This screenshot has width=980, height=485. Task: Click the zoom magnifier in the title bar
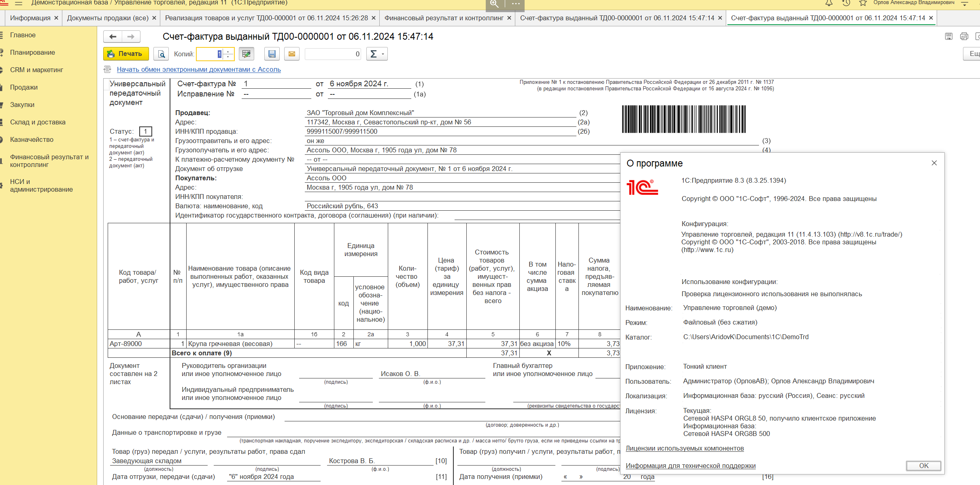495,4
